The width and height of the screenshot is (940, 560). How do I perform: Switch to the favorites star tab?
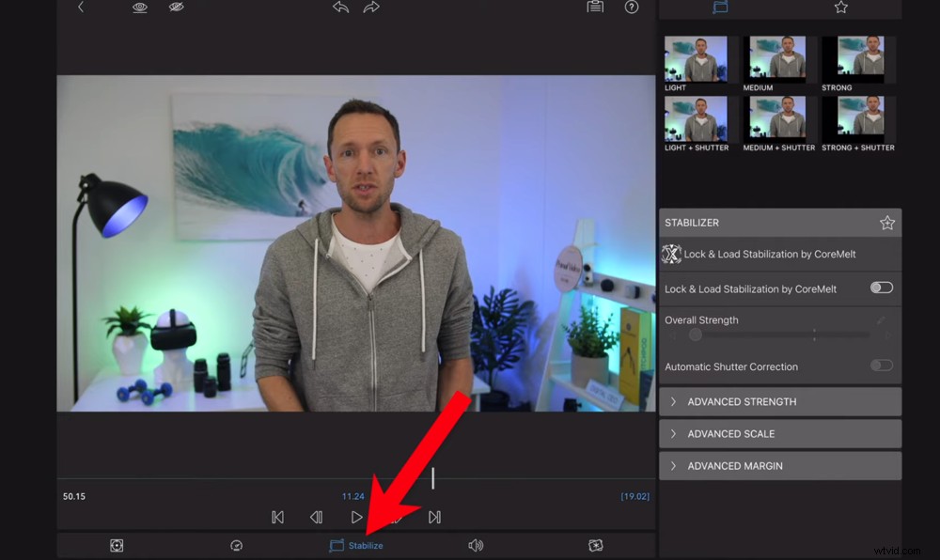840,8
